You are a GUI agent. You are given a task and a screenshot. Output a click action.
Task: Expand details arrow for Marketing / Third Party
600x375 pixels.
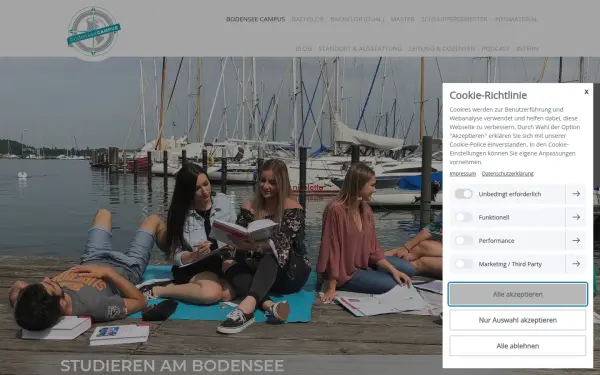pos(576,264)
